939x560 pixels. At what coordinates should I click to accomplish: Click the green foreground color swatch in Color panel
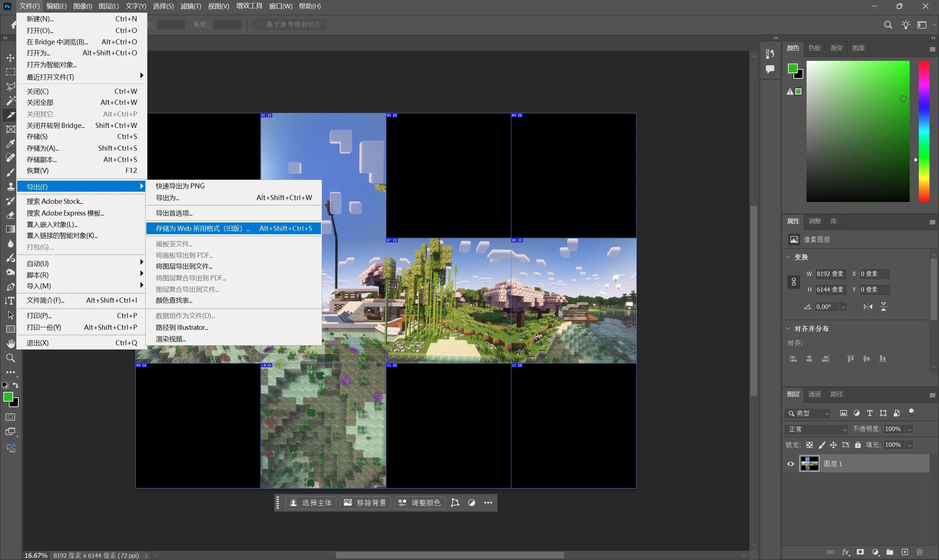[793, 68]
